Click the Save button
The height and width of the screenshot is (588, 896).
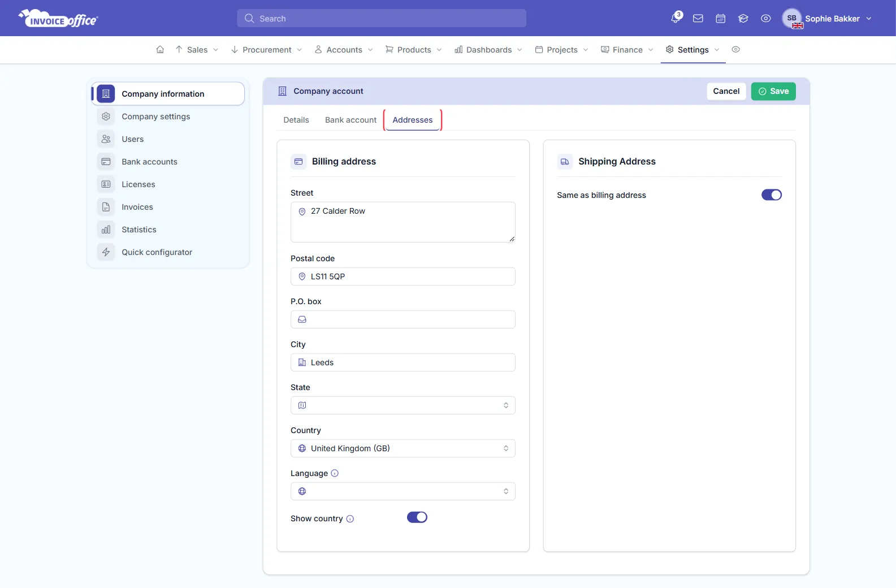773,91
